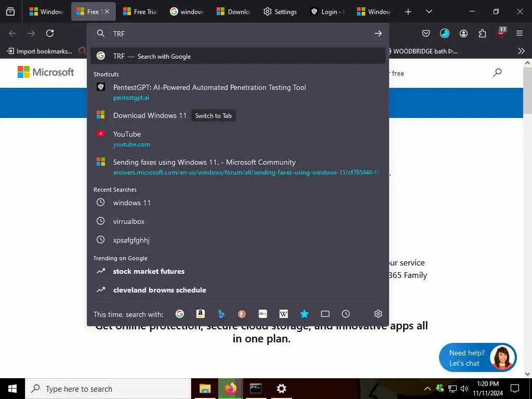
Task: Switch to the first Windows tab
Action: point(46,12)
